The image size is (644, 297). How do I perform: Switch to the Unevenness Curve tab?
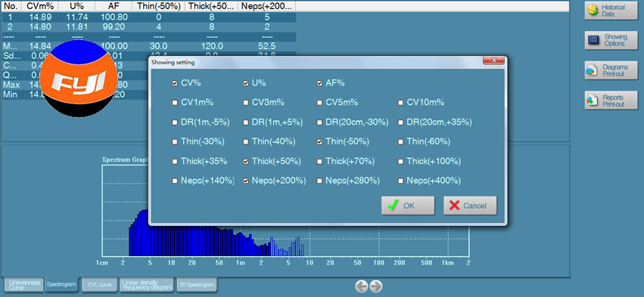(x=24, y=284)
